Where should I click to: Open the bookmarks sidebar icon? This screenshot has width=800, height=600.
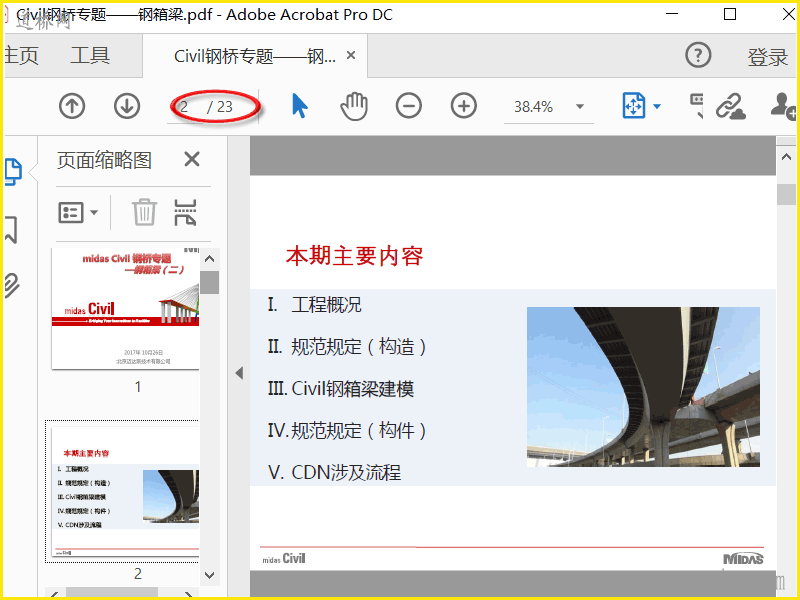click(x=11, y=229)
